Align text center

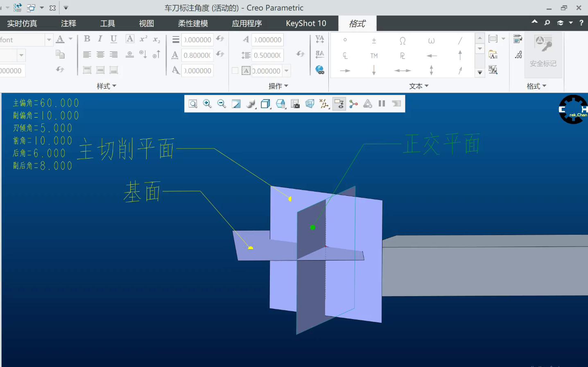(100, 54)
